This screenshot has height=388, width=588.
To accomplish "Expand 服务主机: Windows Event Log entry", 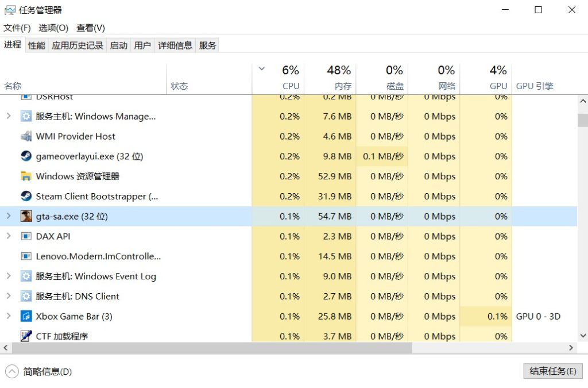I will [9, 276].
